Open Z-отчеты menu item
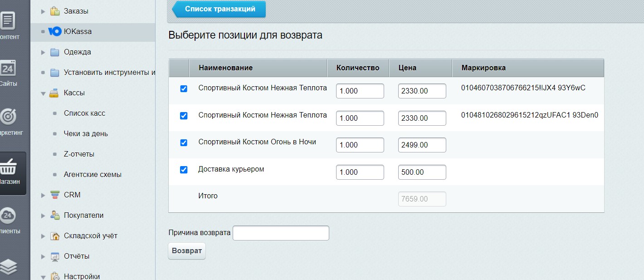Viewport: 644px width, 280px height. click(x=79, y=154)
